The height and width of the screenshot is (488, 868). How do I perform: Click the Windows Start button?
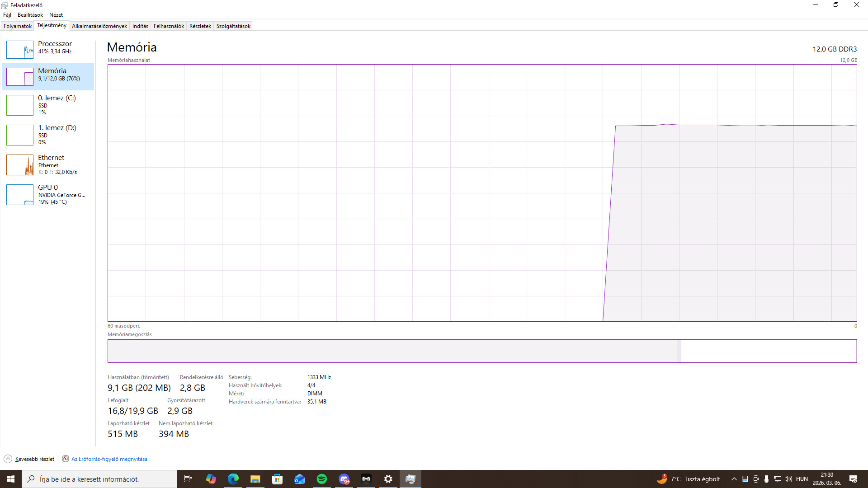point(11,479)
